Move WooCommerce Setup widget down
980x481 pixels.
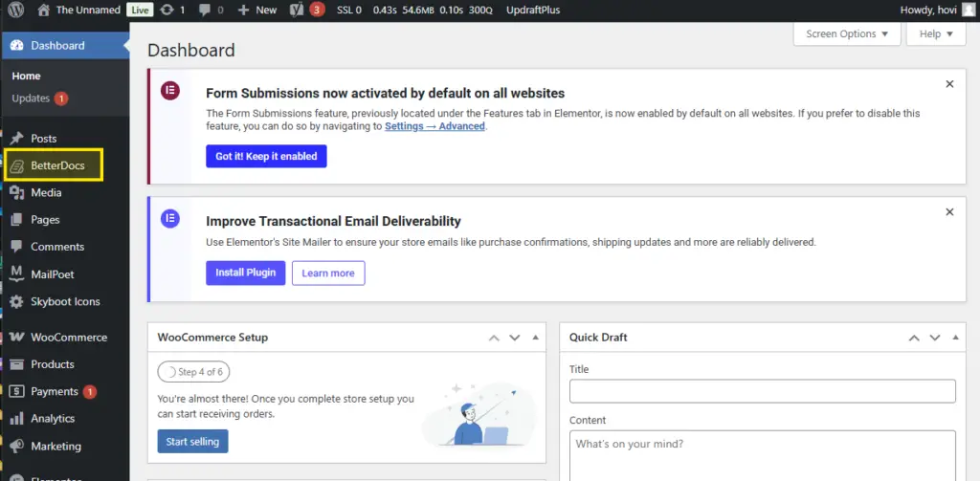coord(514,338)
